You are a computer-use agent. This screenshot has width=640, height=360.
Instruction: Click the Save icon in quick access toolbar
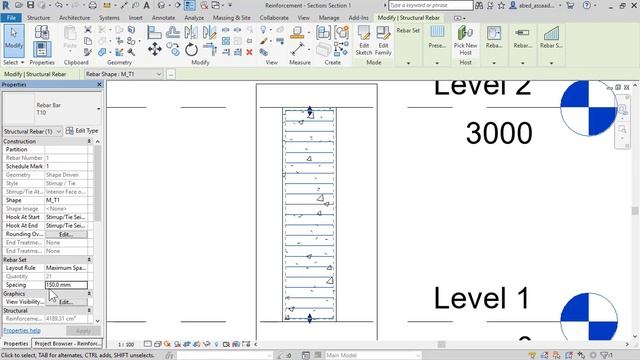pos(31,5)
